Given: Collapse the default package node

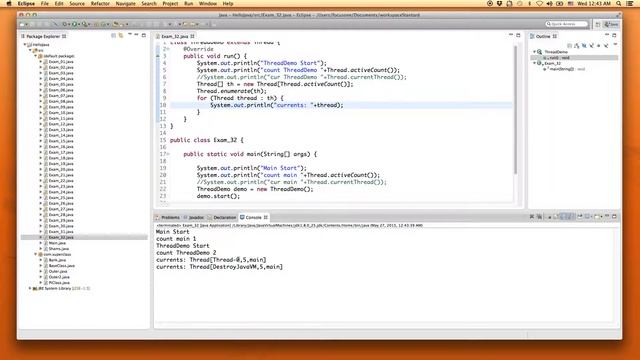Looking at the screenshot, I should [x=36, y=56].
